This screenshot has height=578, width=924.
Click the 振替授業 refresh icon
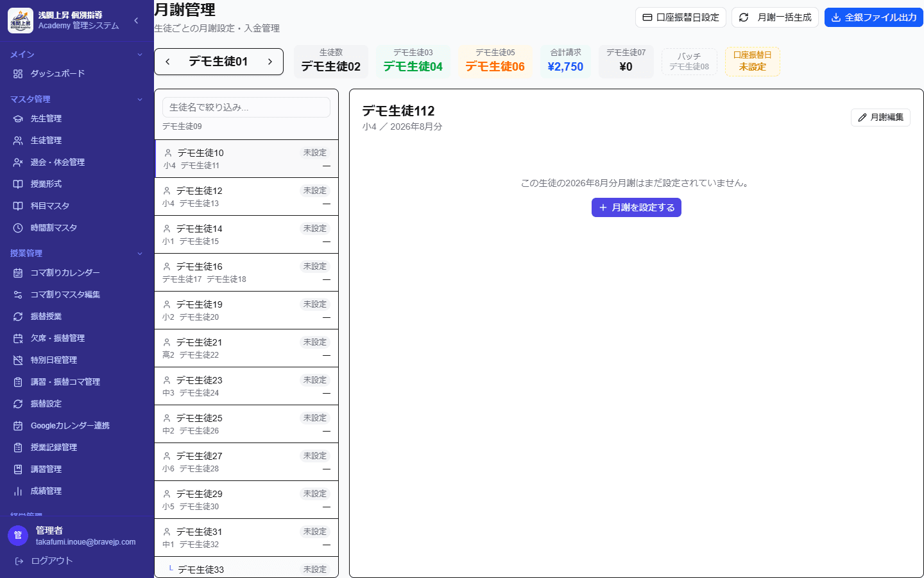point(18,317)
